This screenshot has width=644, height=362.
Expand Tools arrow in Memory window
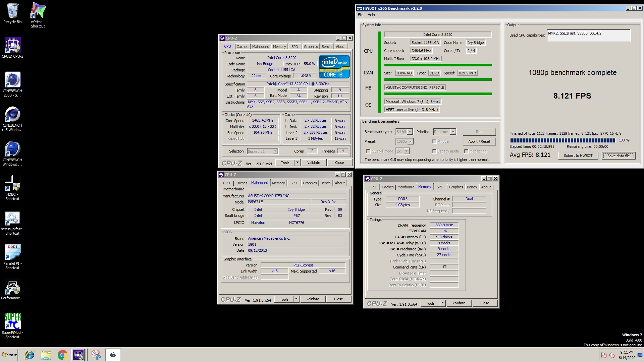(x=442, y=303)
